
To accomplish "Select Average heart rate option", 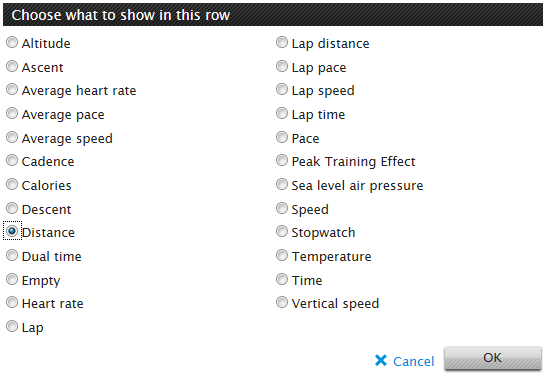I will coord(12,89).
